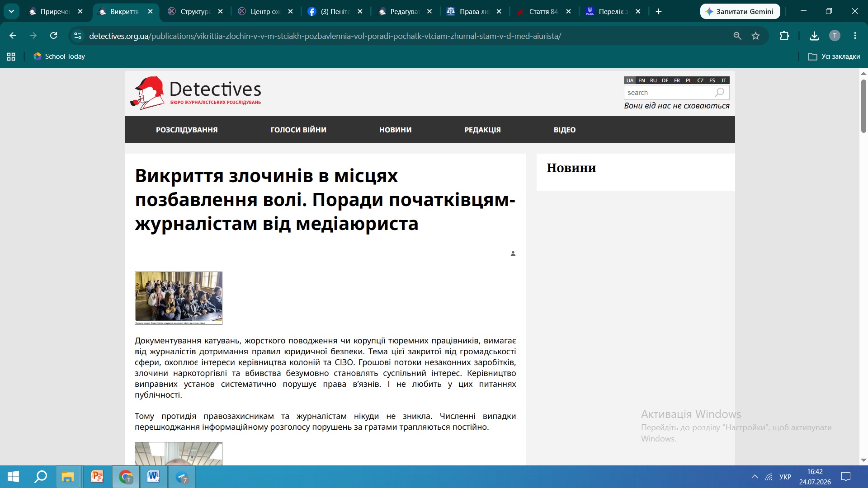Switch to the Стаття 84 tab
The height and width of the screenshot is (488, 868).
coord(544,11)
